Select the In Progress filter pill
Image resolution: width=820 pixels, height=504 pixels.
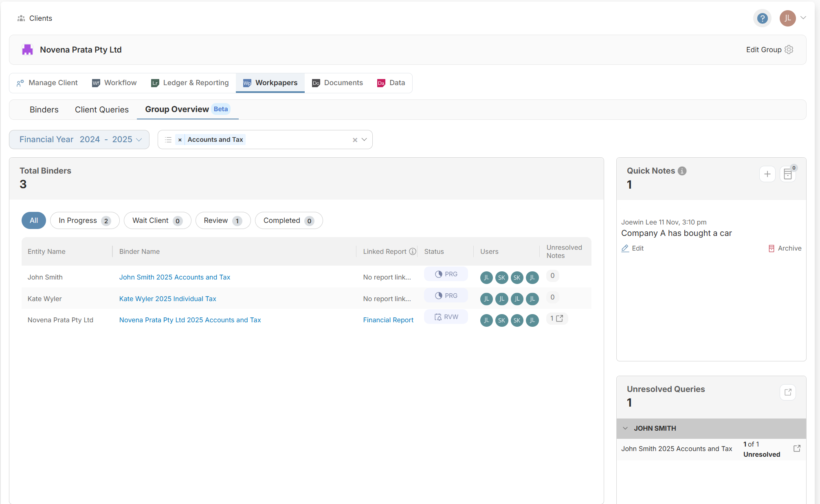coord(84,220)
